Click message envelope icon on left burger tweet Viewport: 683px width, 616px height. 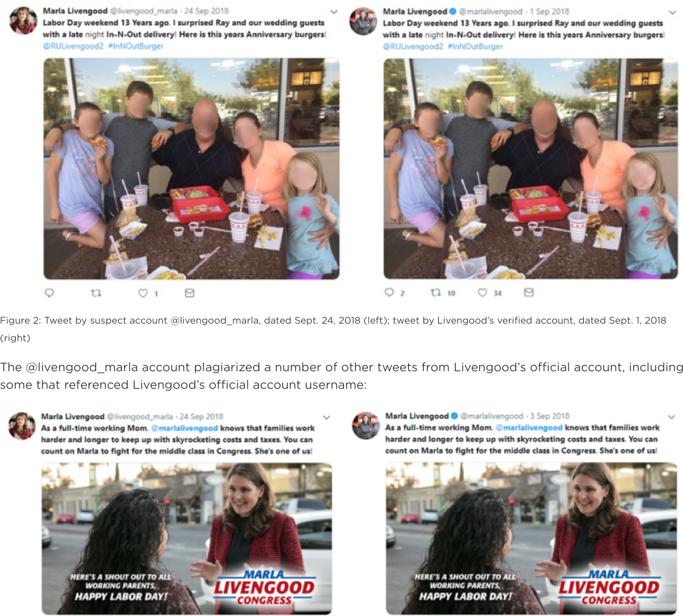[190, 293]
